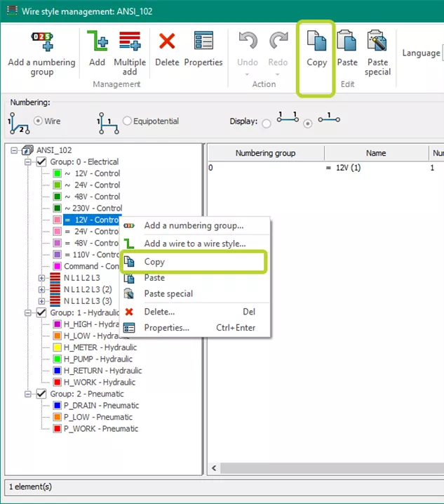The width and height of the screenshot is (444, 504).
Task: Click the Multiple add icon
Action: pos(130,42)
